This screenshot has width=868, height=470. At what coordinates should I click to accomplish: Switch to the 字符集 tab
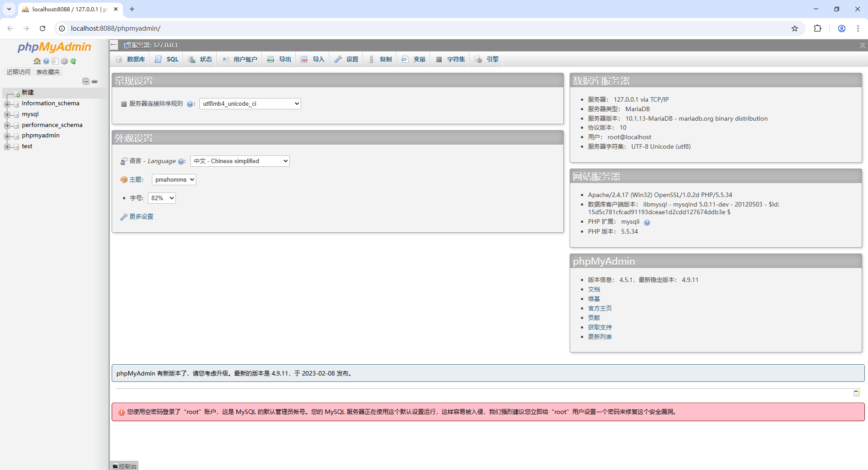tap(450, 59)
